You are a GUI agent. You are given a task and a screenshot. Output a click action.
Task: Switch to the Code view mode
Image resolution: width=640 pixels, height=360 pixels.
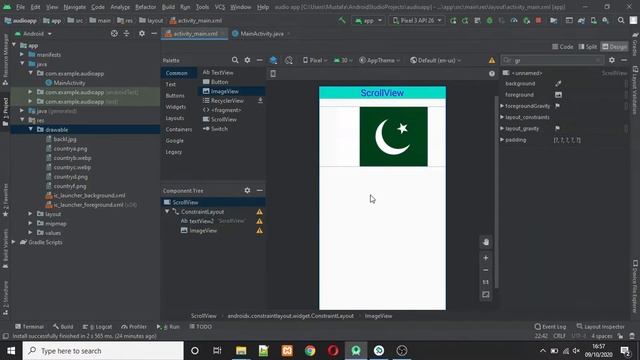[x=562, y=47]
